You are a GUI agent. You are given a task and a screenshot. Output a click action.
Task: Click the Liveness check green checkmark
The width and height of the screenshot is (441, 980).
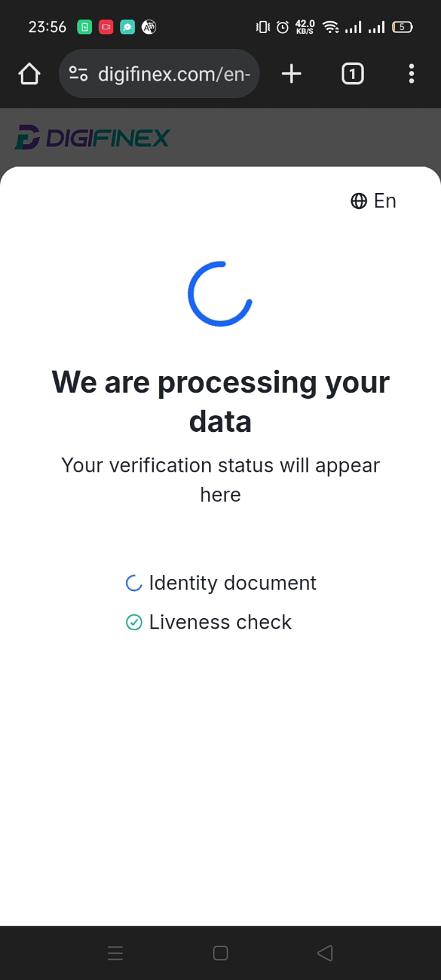click(x=134, y=622)
